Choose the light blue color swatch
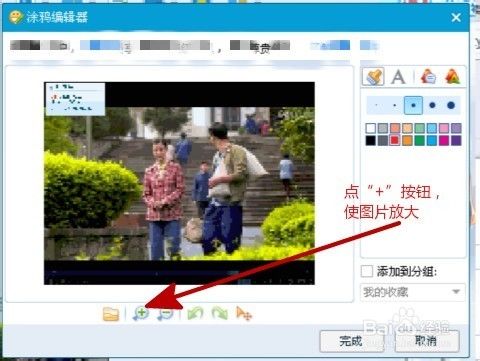The image size is (480, 361). (432, 128)
